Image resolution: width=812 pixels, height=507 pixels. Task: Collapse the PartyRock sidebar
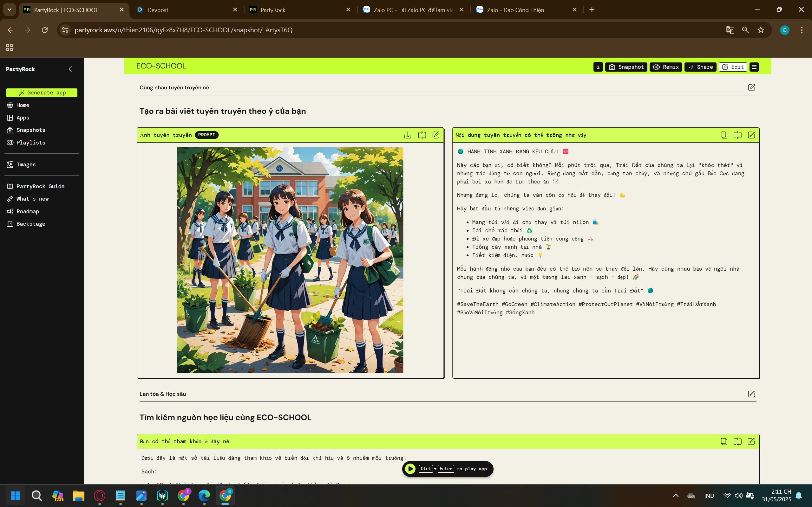[x=71, y=69]
